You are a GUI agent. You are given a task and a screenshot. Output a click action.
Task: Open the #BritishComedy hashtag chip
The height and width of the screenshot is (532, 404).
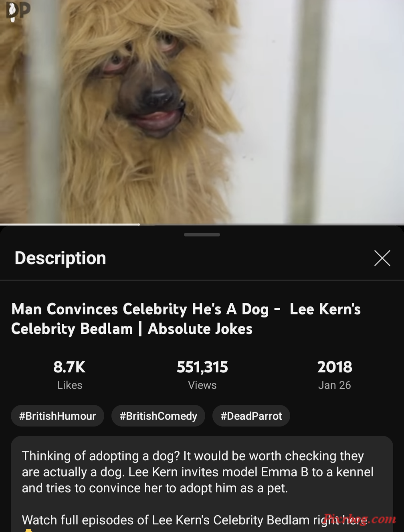(158, 416)
